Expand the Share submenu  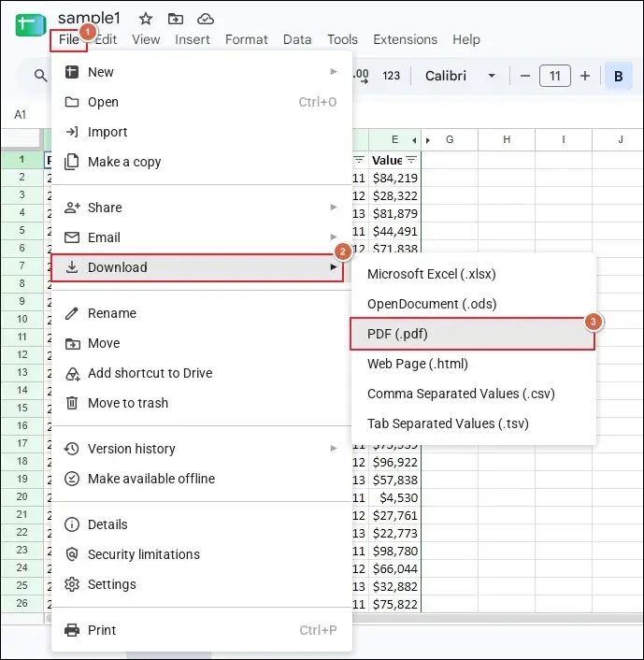click(202, 208)
